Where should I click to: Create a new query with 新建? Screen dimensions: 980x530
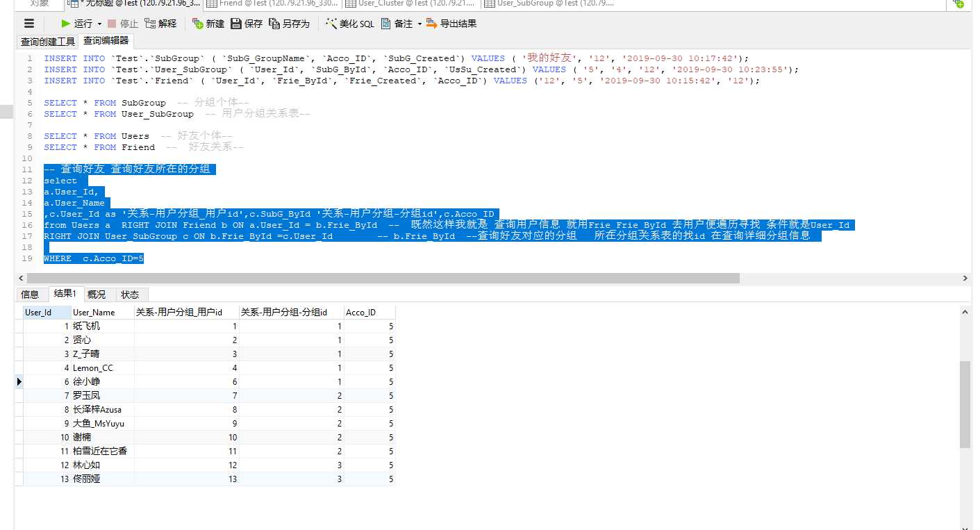point(208,24)
